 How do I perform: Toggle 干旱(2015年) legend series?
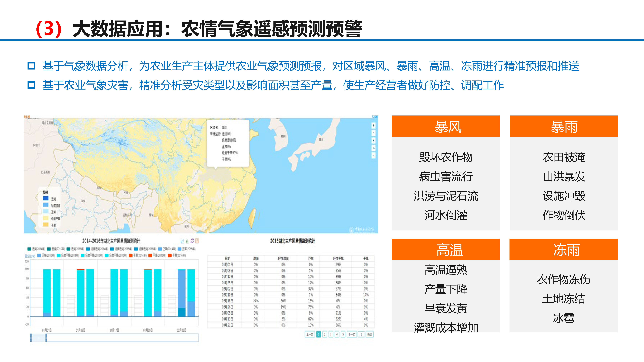tap(157, 255)
